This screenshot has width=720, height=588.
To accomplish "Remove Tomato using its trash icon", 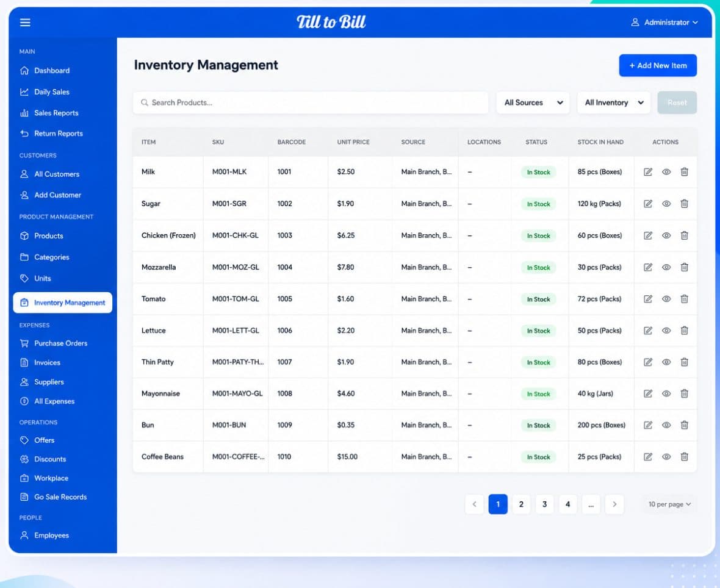I will (x=684, y=299).
